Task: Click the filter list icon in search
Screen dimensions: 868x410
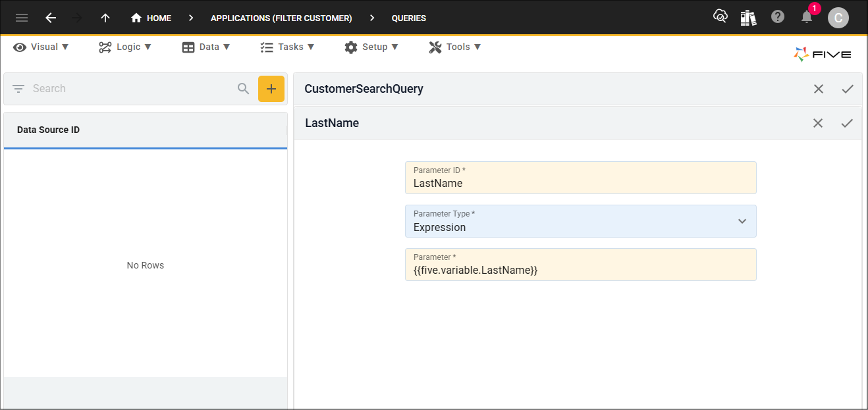Action: [x=18, y=89]
